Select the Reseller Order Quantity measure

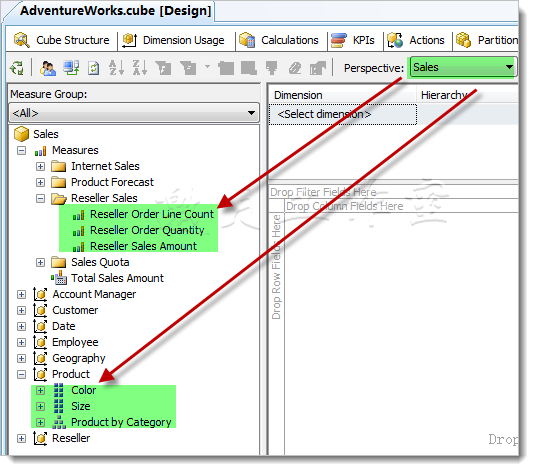(147, 230)
